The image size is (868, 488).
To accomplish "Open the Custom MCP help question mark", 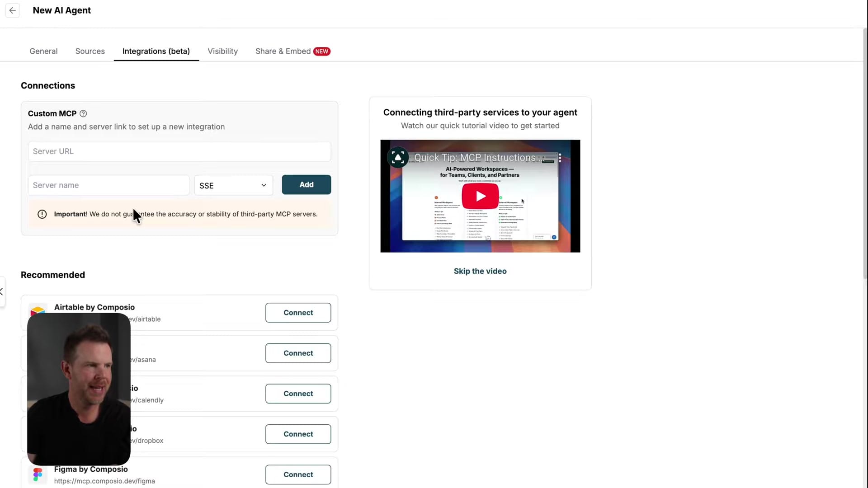I will click(x=83, y=113).
